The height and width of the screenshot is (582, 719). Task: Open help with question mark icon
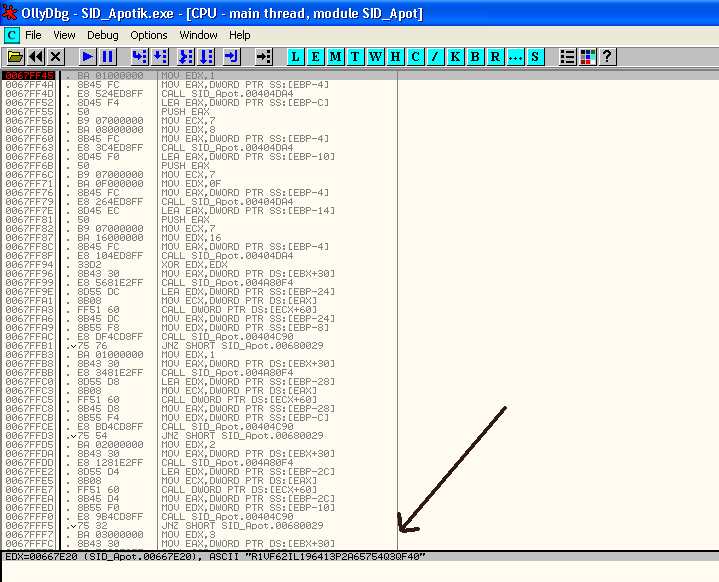[x=607, y=57]
